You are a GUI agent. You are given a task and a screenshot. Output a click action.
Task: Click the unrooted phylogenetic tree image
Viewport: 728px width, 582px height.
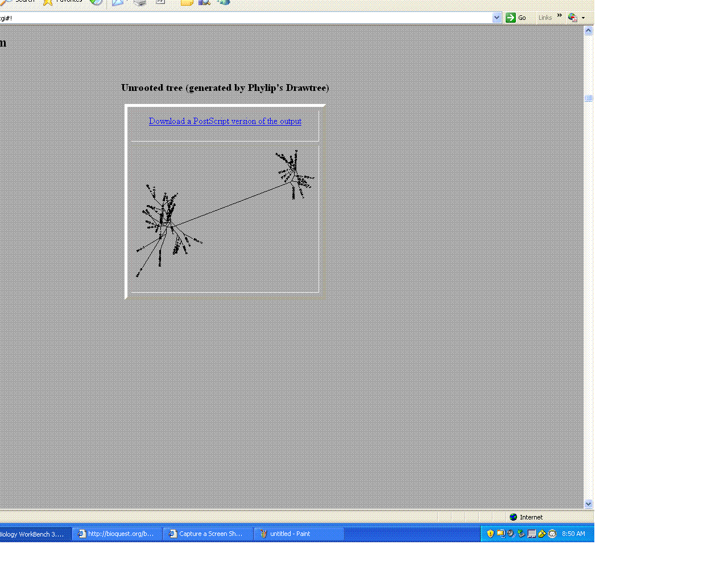pos(225,219)
